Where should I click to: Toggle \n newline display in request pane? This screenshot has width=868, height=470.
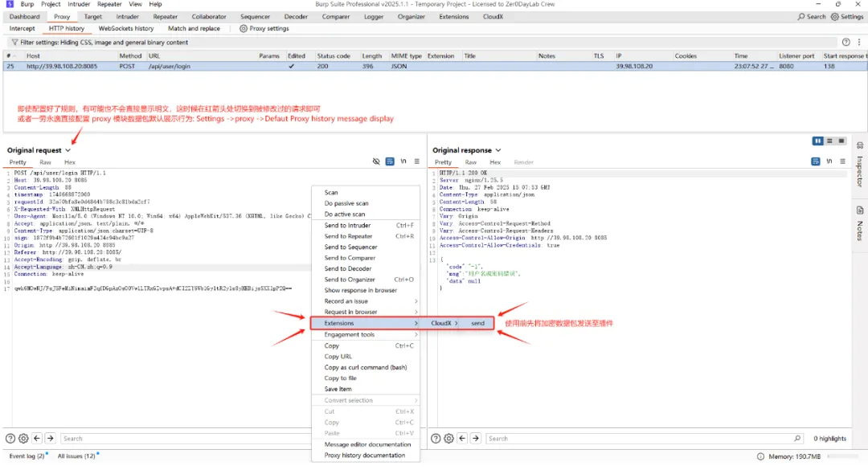click(403, 161)
